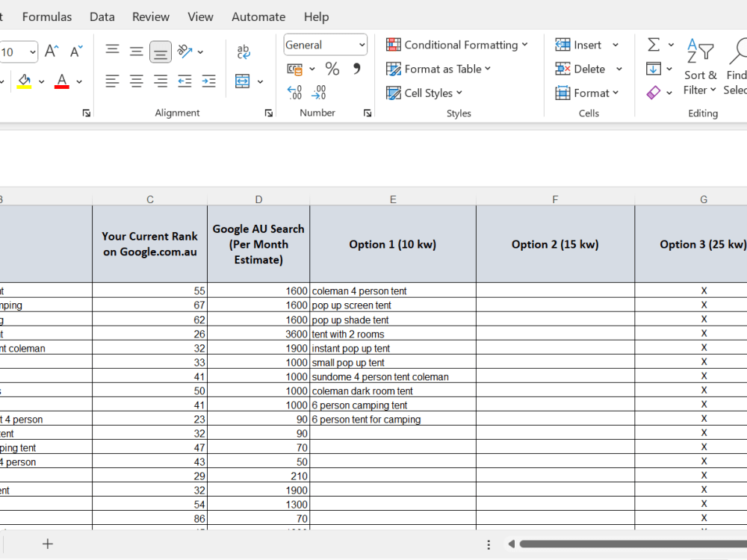
Task: Decrease decimal places
Action: point(319,92)
